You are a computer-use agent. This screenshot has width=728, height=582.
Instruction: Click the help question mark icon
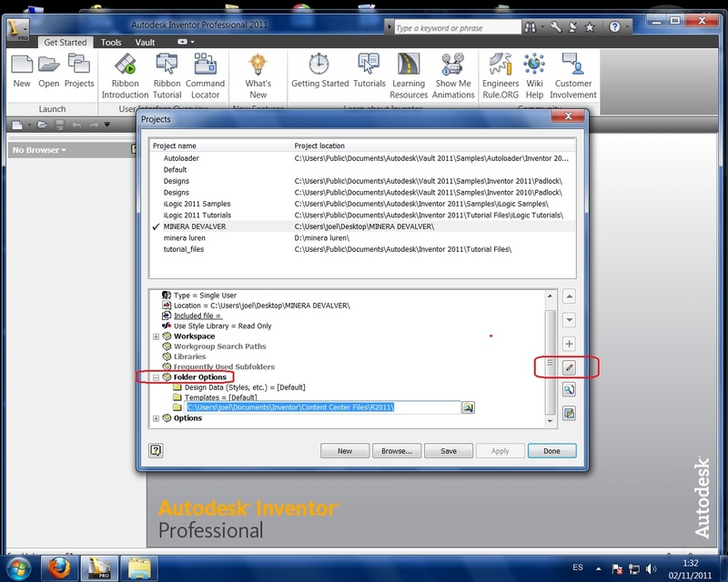pyautogui.click(x=615, y=27)
